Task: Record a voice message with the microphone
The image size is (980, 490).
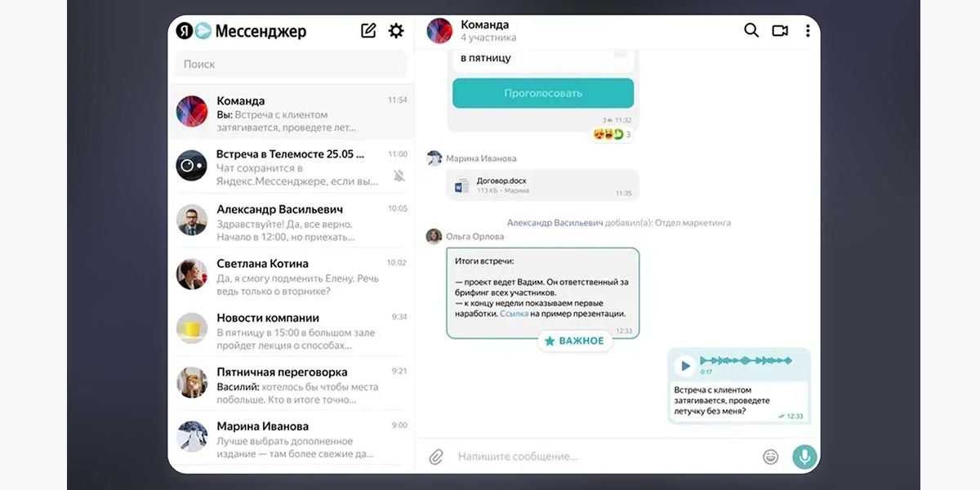Action: tap(805, 457)
